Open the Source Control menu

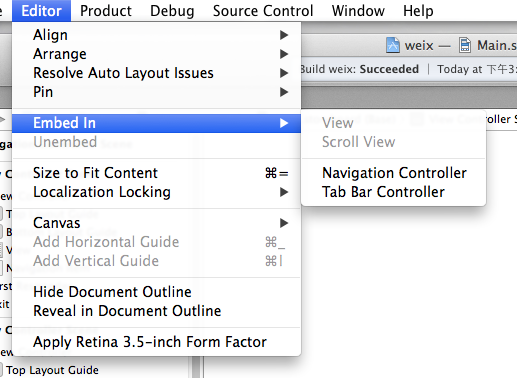tap(263, 11)
